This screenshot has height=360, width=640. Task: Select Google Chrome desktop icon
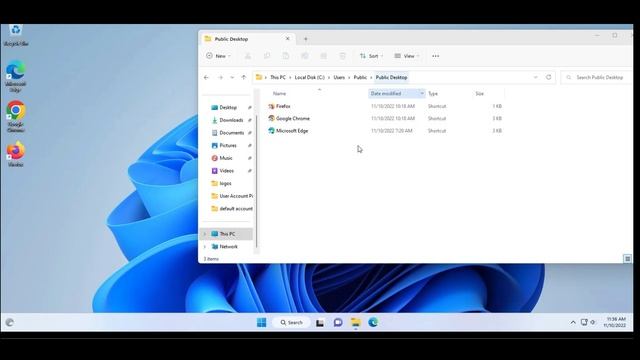pos(16,117)
